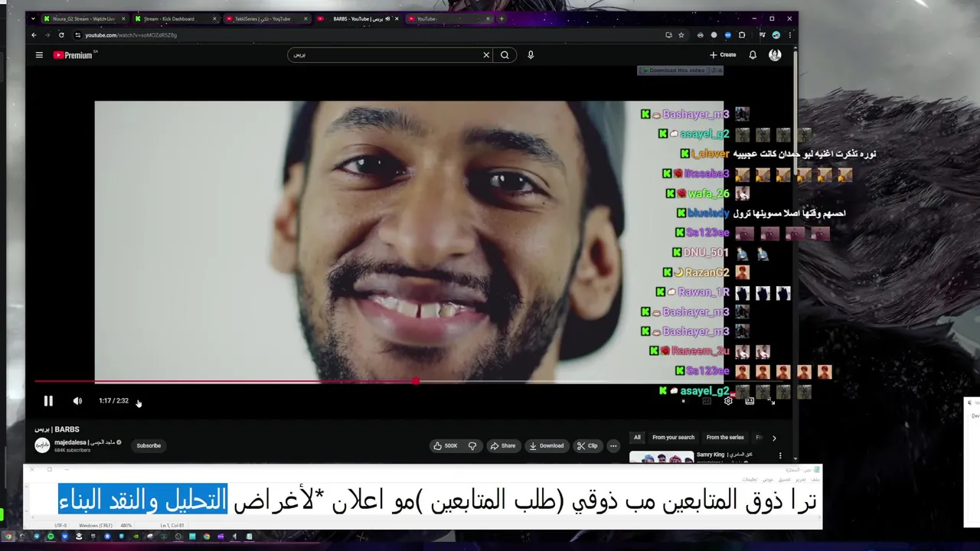Expand tab search dropdown arrow
Screen dimensions: 980x551
coord(33,18)
